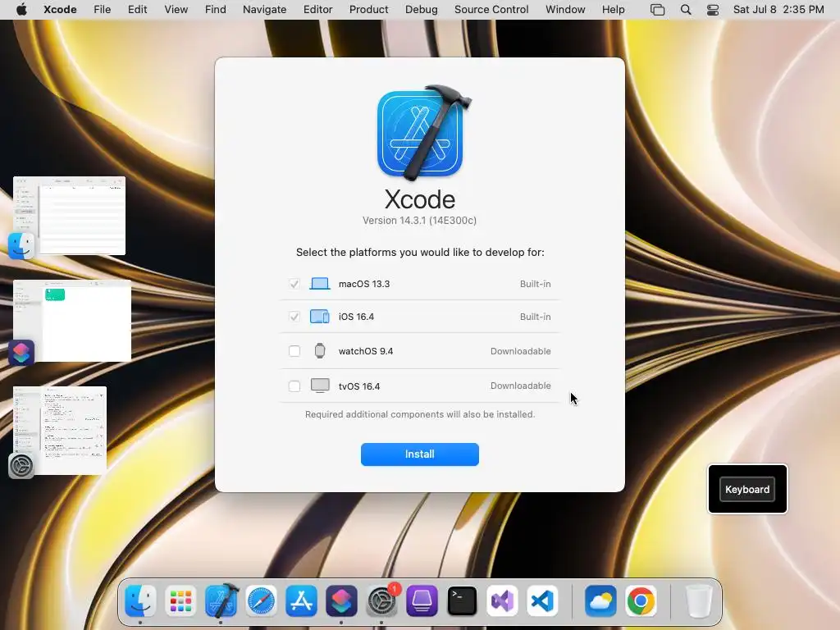840x630 pixels.
Task: Switch to the System Settings window thumbnail
Action: pyautogui.click(x=60, y=430)
